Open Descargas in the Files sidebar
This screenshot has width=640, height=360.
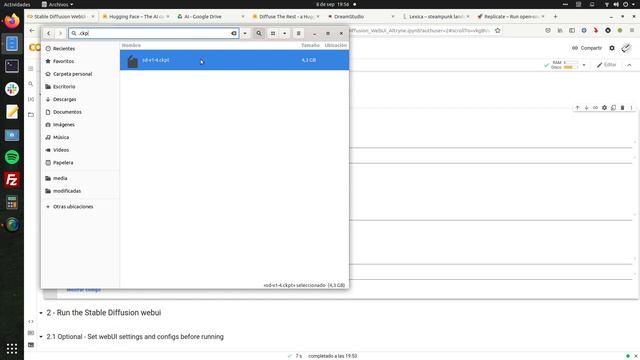point(80,99)
